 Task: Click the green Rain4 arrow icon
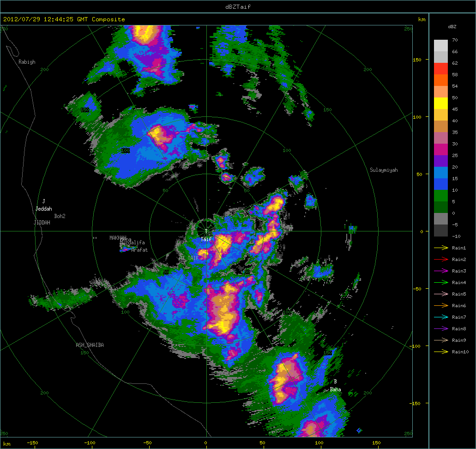coord(441,283)
